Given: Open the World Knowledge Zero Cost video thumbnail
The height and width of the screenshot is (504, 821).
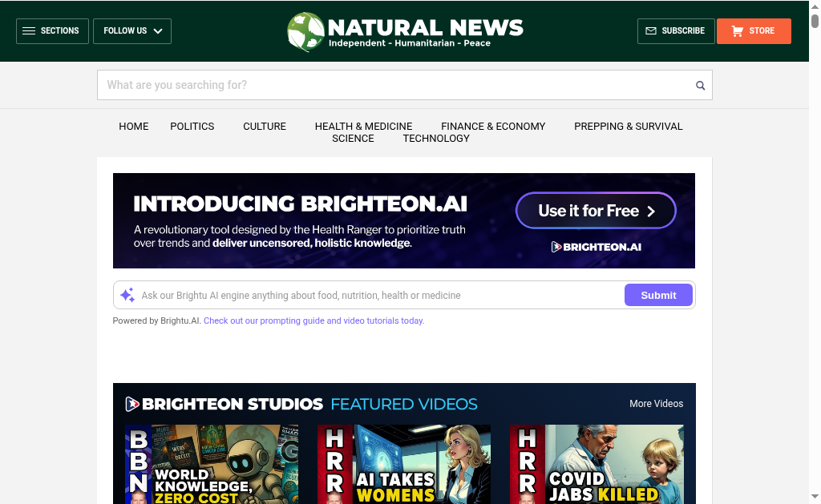Looking at the screenshot, I should click(x=212, y=464).
